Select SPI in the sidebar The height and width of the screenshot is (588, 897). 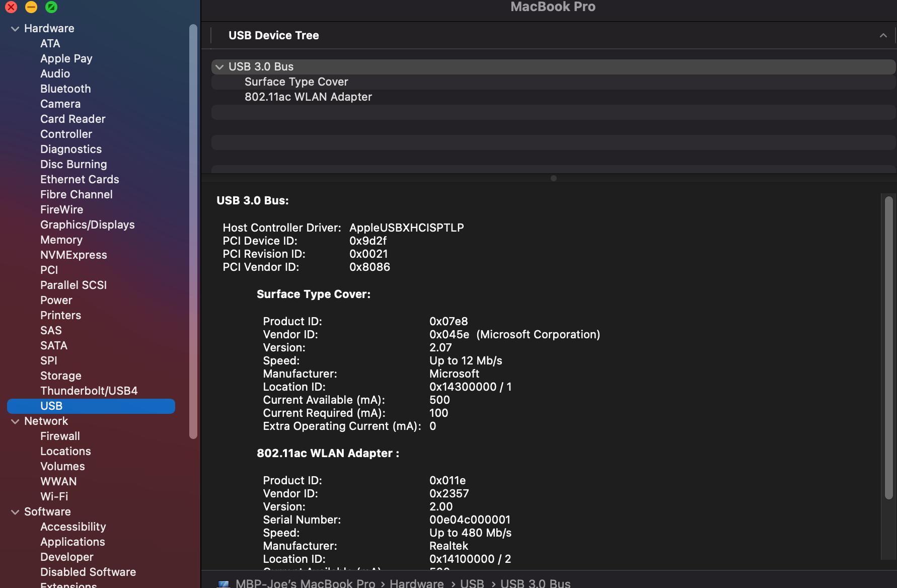[49, 360]
